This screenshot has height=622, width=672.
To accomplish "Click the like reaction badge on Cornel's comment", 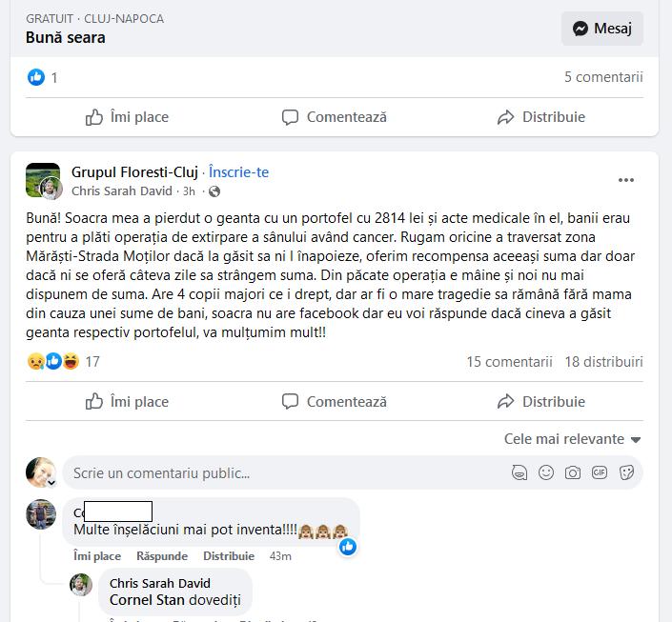I will [348, 547].
